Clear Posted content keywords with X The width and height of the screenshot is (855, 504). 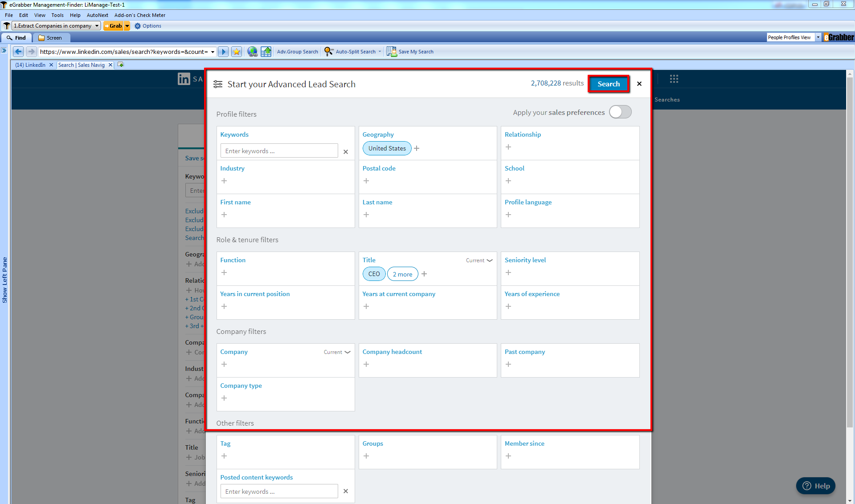346,491
